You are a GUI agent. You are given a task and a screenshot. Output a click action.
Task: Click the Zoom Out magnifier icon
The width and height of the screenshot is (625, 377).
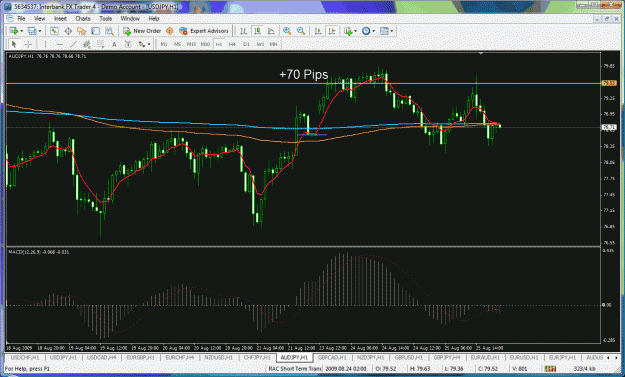point(301,31)
